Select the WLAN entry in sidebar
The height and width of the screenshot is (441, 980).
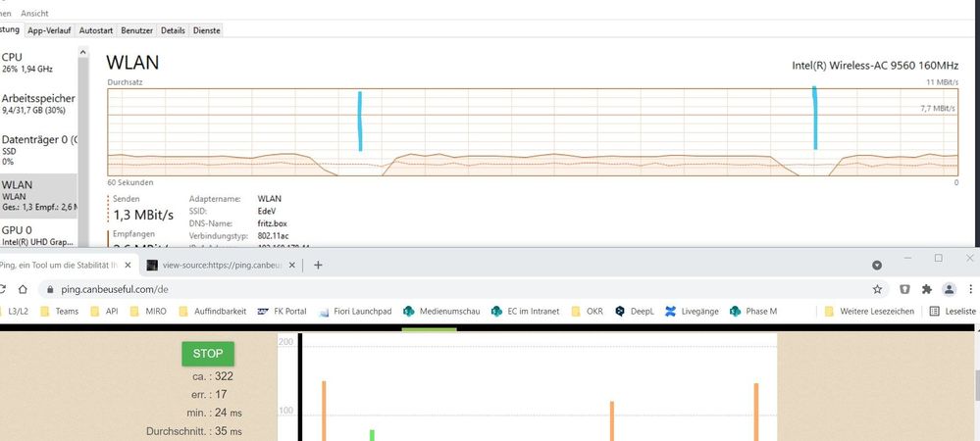point(38,196)
